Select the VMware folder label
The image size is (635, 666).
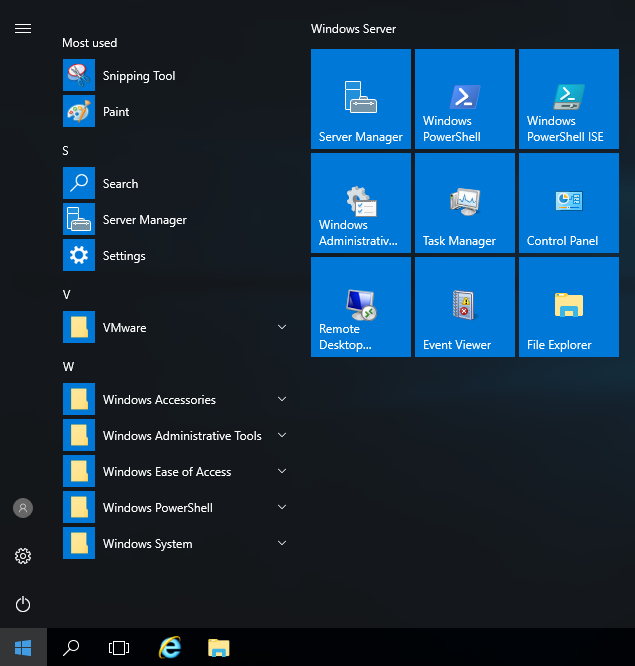tap(124, 328)
